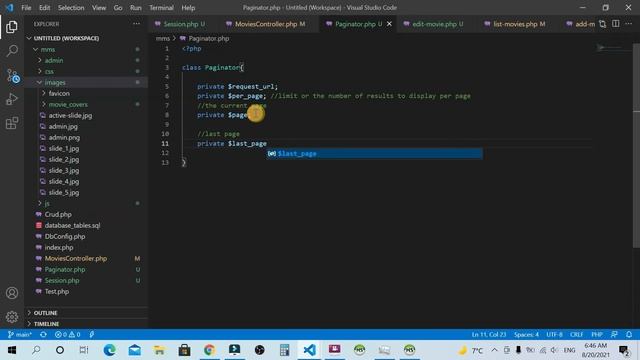Open DbConfig.php in the explorer

point(65,236)
